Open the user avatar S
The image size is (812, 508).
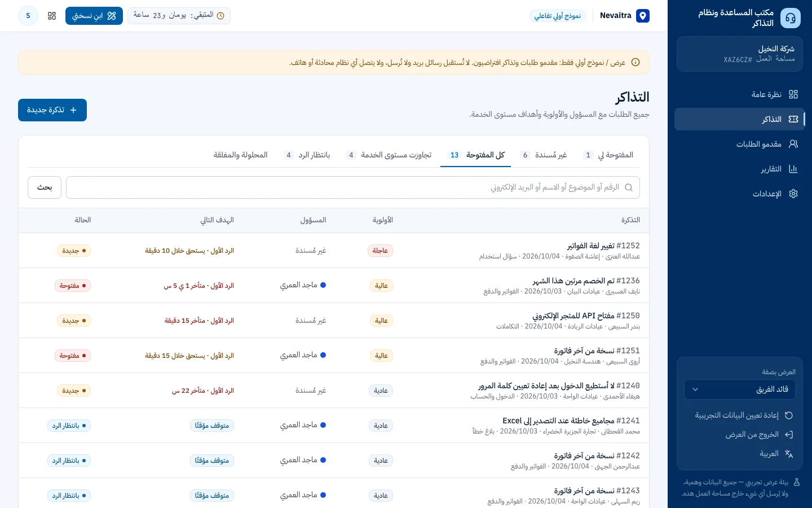pyautogui.click(x=28, y=16)
